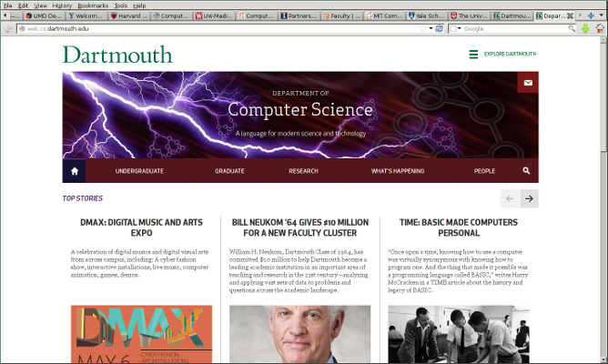
Task: Click the EXPLORE DARTMOUTH link
Action: (x=510, y=55)
